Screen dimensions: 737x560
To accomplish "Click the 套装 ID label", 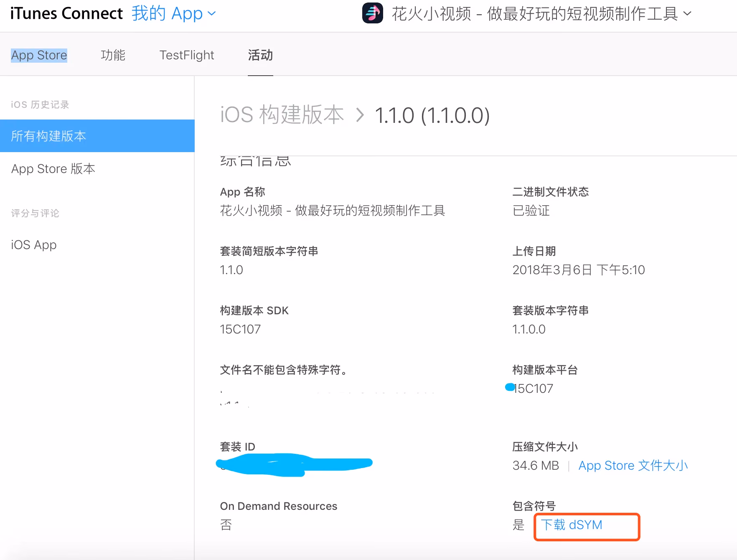I will (238, 447).
